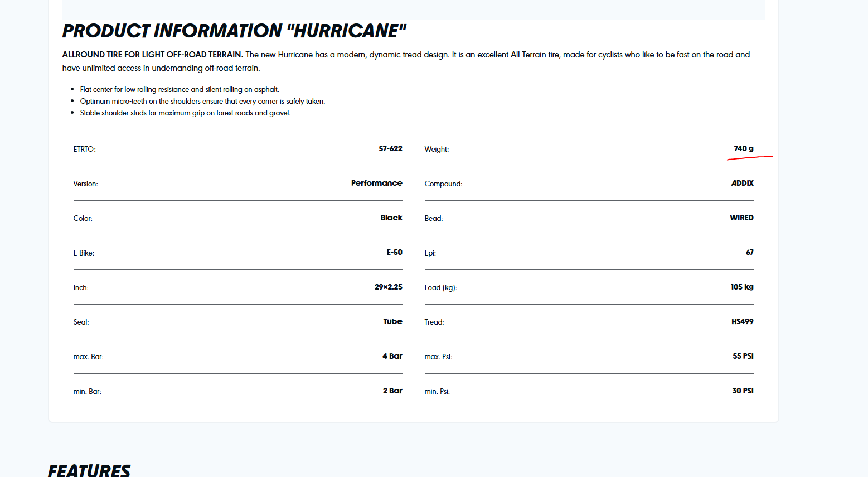Viewport: 868px width, 477px height.
Task: Click the HS499 tread value
Action: 742,321
